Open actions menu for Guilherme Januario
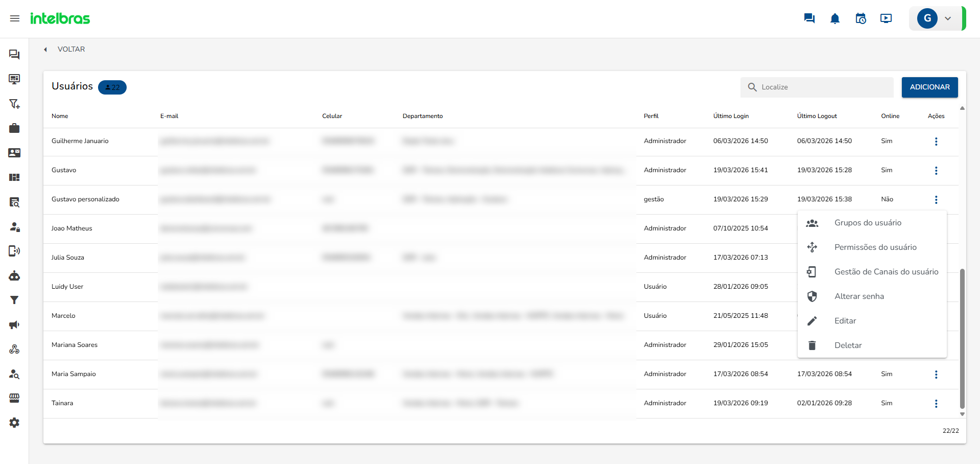The image size is (980, 464). (x=936, y=142)
